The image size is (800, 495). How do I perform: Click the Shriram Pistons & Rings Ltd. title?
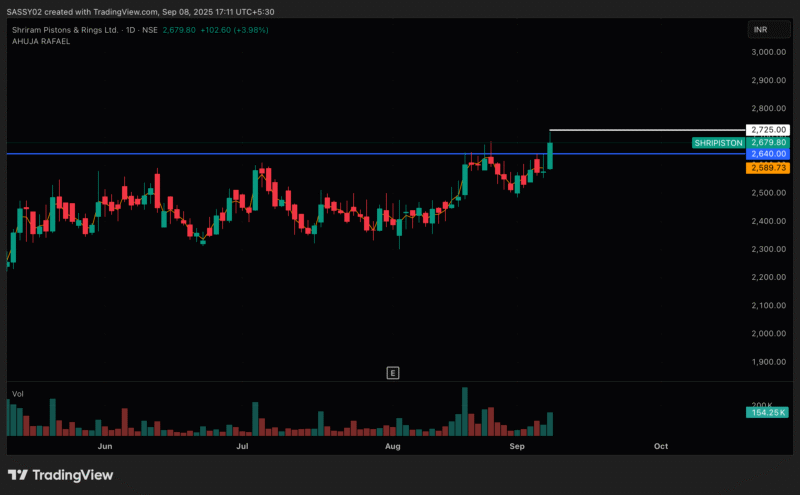66,30
